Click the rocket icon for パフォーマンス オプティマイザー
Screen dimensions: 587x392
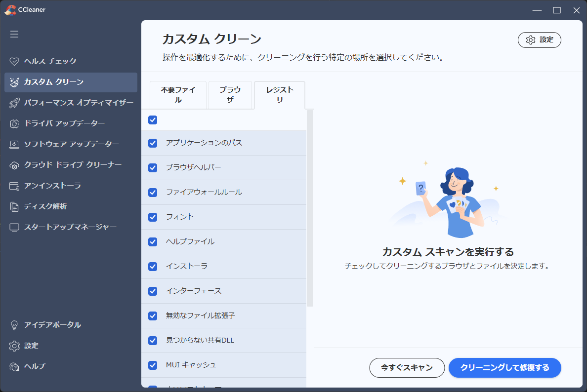(14, 103)
